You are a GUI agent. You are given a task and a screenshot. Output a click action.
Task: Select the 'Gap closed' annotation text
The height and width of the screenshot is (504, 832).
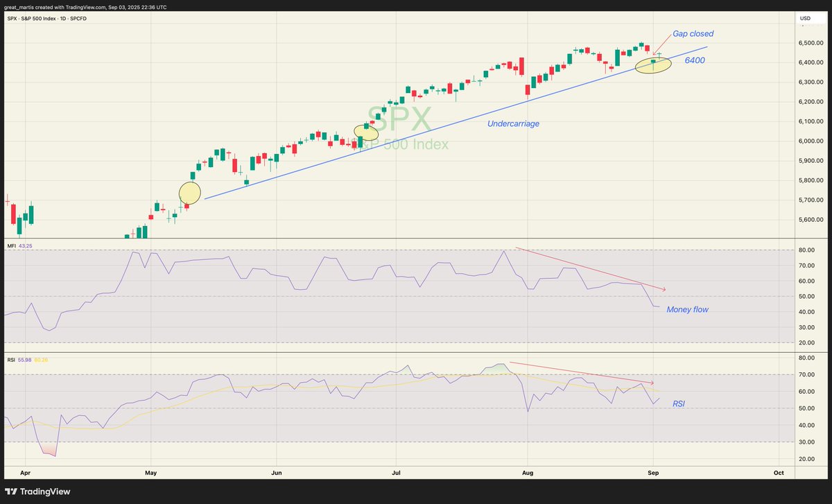pyautogui.click(x=693, y=33)
